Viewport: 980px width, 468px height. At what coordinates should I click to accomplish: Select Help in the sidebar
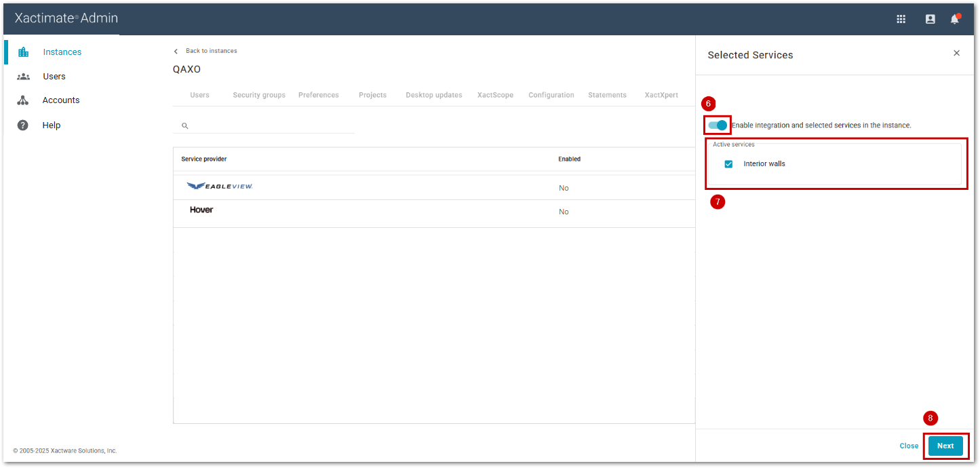coord(52,125)
